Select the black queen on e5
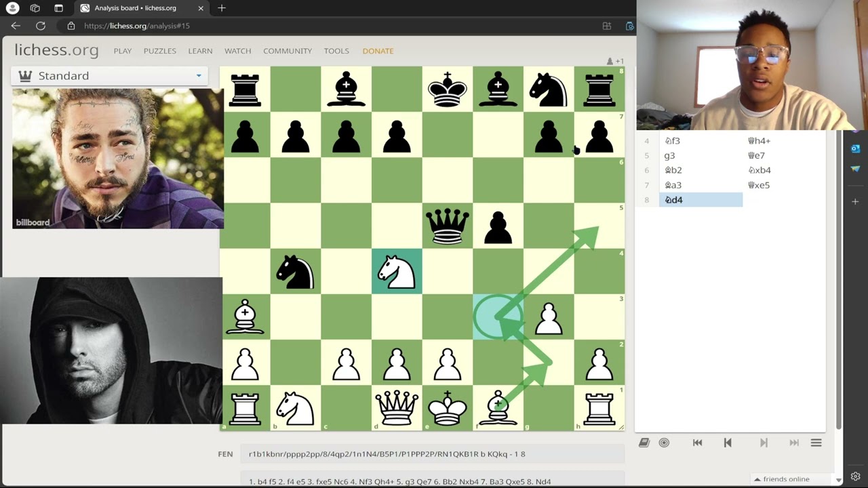 pos(447,226)
